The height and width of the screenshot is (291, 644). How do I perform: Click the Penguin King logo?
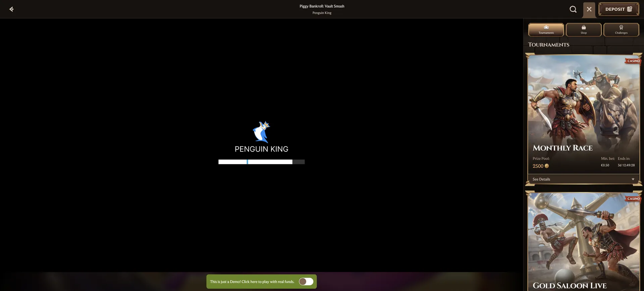click(262, 137)
